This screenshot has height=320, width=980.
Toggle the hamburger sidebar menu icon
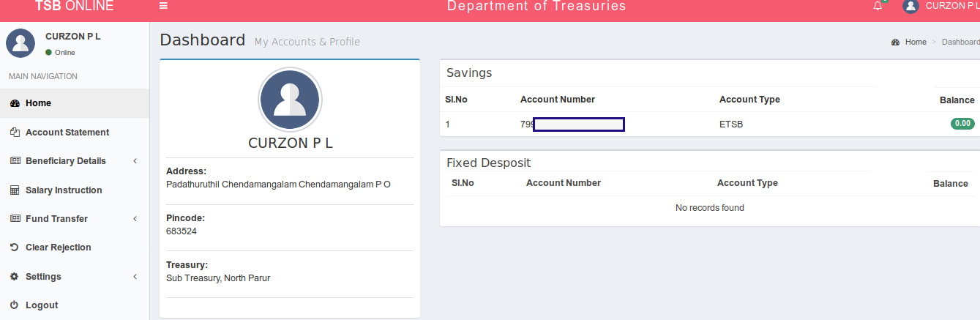pos(163,6)
